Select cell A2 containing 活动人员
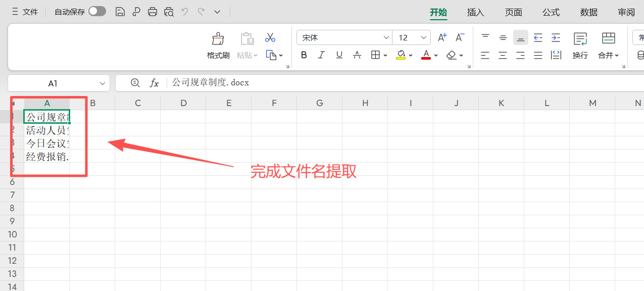Image resolution: width=644 pixels, height=291 pixels. (x=47, y=130)
